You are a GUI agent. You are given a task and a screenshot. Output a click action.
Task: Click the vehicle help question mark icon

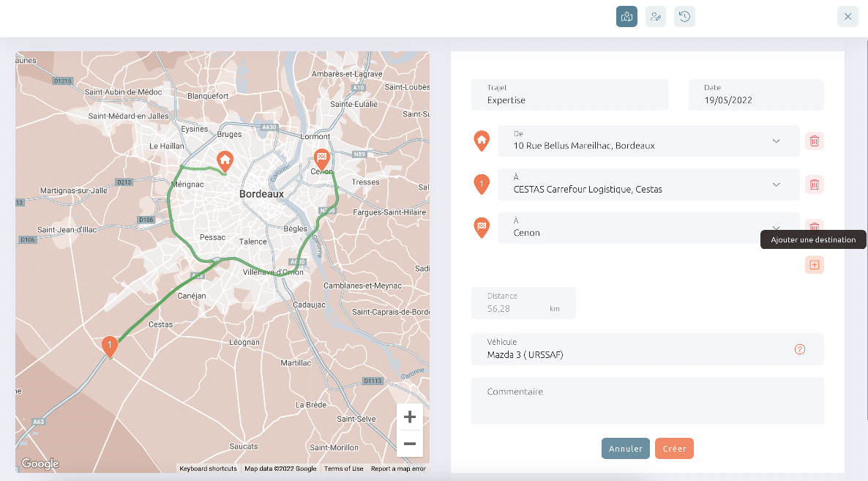pyautogui.click(x=800, y=349)
